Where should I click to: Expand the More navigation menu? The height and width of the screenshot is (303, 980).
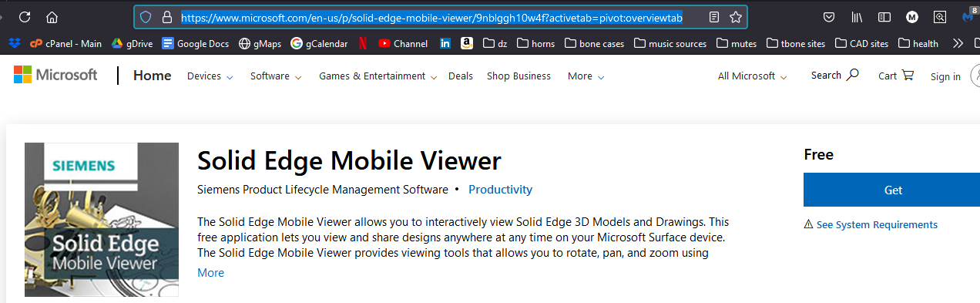[586, 76]
